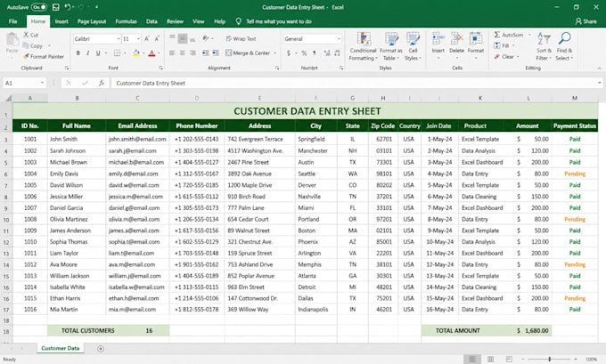Open the font size 11 dropdown
Viewport: 606px width, 364px height.
coord(138,39)
